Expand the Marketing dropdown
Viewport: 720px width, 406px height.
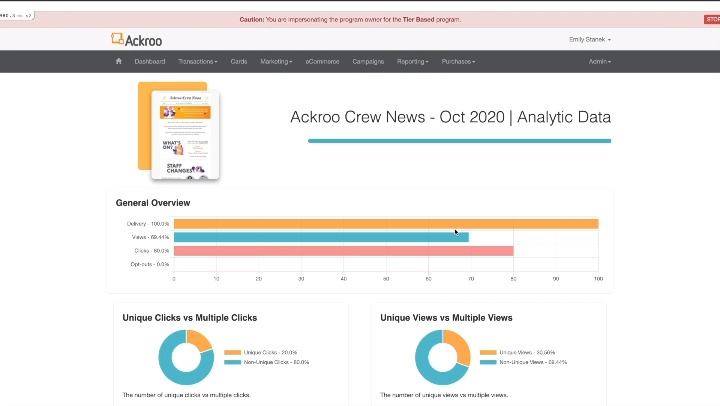click(276, 62)
